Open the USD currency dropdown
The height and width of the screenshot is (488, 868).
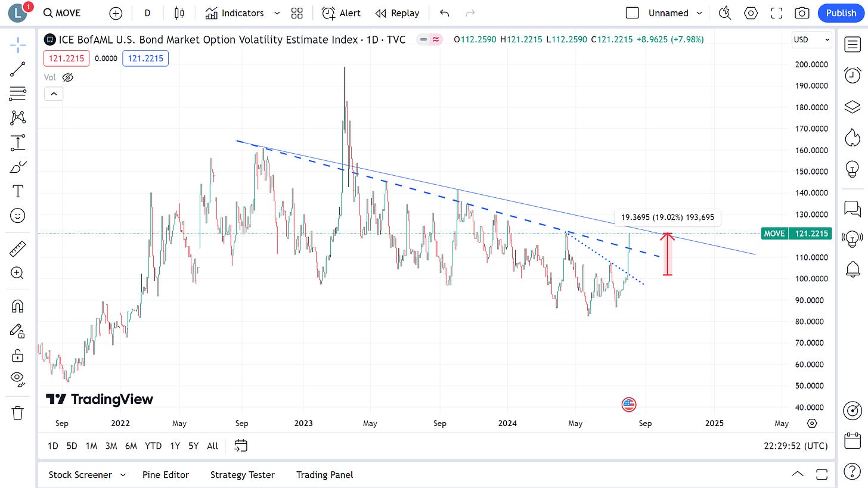(811, 39)
